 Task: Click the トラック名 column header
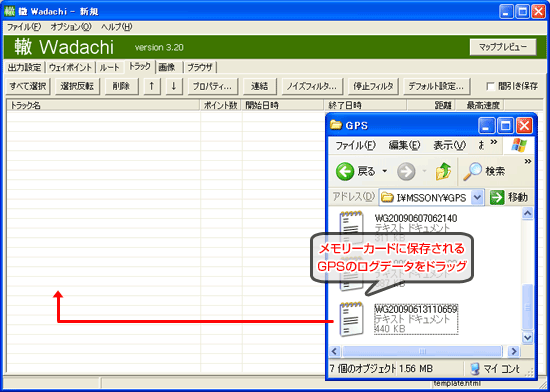point(103,105)
